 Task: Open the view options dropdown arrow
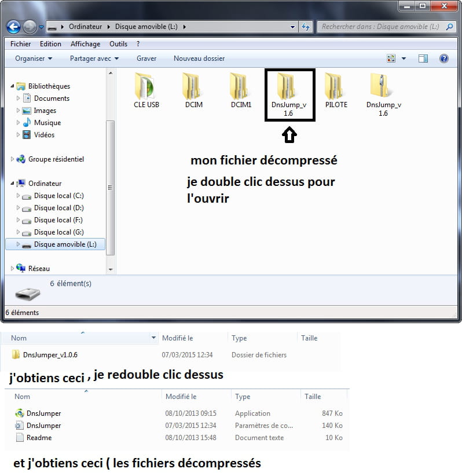point(404,58)
